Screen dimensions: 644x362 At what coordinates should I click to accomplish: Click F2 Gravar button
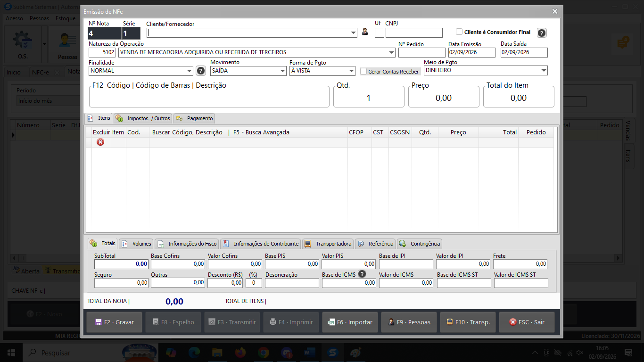[115, 322]
